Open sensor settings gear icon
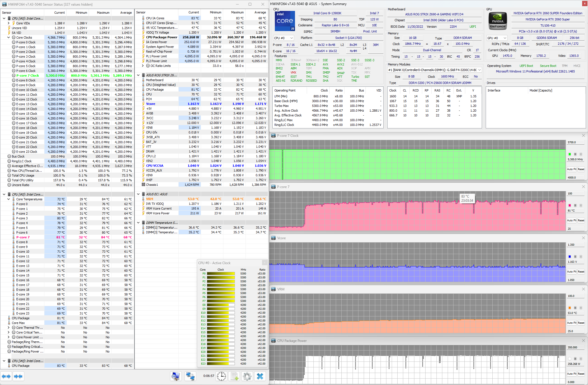588x385 pixels. click(247, 376)
